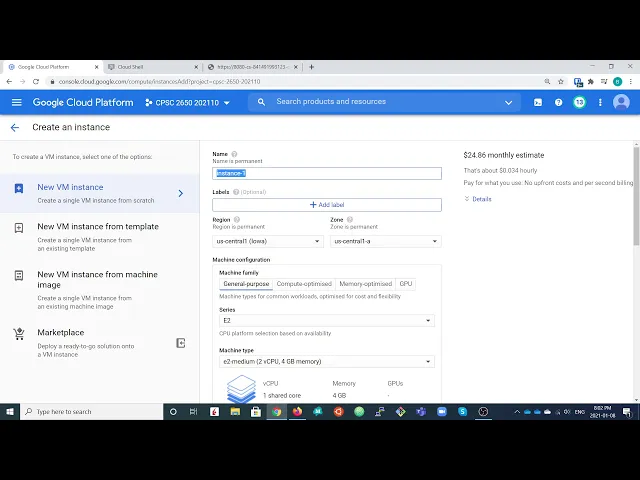The height and width of the screenshot is (480, 640).
Task: Choose the Marketplace option
Action: pyautogui.click(x=100, y=343)
